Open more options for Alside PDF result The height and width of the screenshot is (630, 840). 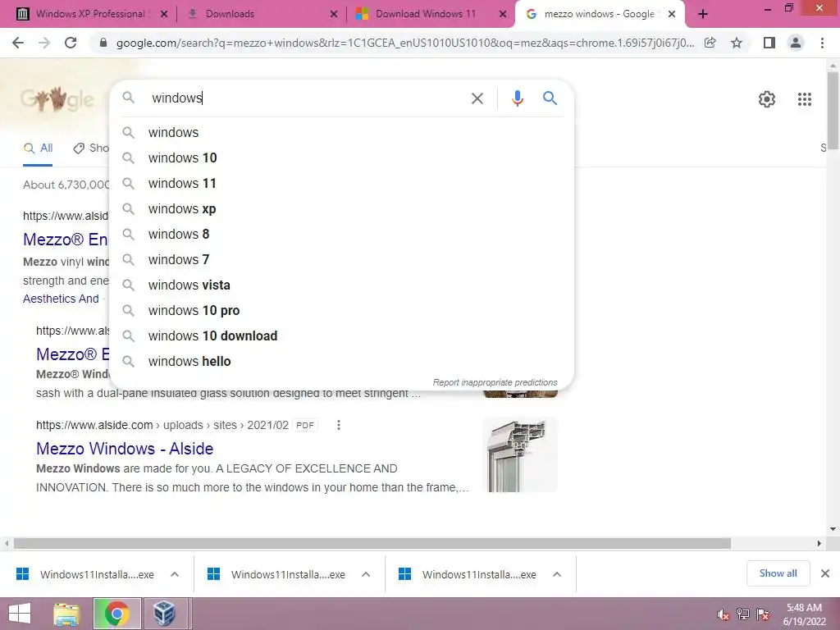[338, 426]
